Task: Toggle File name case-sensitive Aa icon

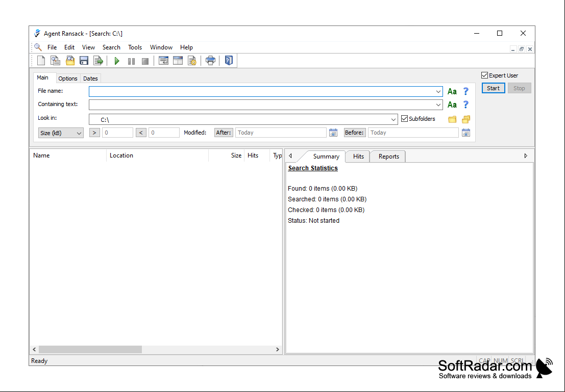Action: [452, 91]
